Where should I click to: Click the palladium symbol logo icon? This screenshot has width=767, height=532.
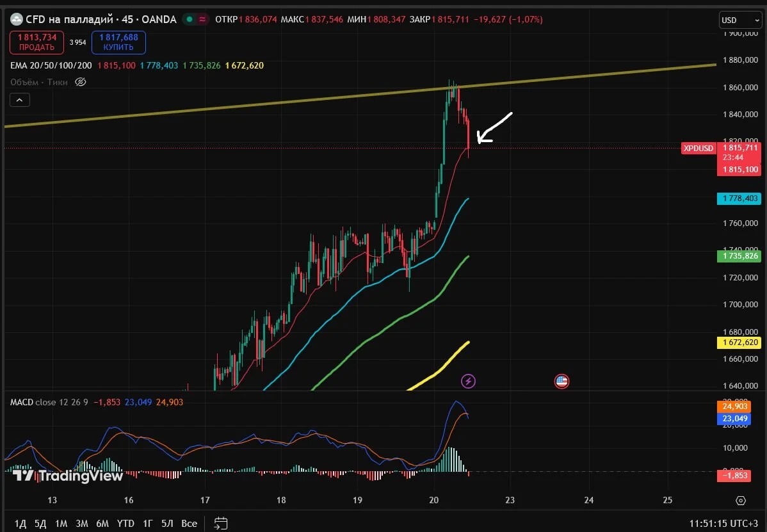click(17, 20)
